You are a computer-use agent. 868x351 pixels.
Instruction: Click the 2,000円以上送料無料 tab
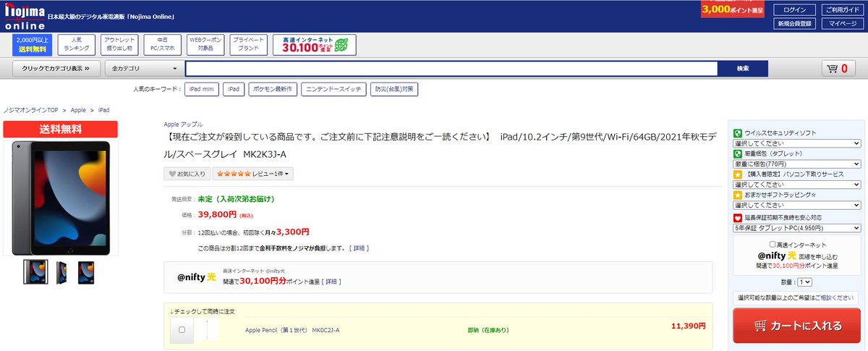tap(33, 45)
